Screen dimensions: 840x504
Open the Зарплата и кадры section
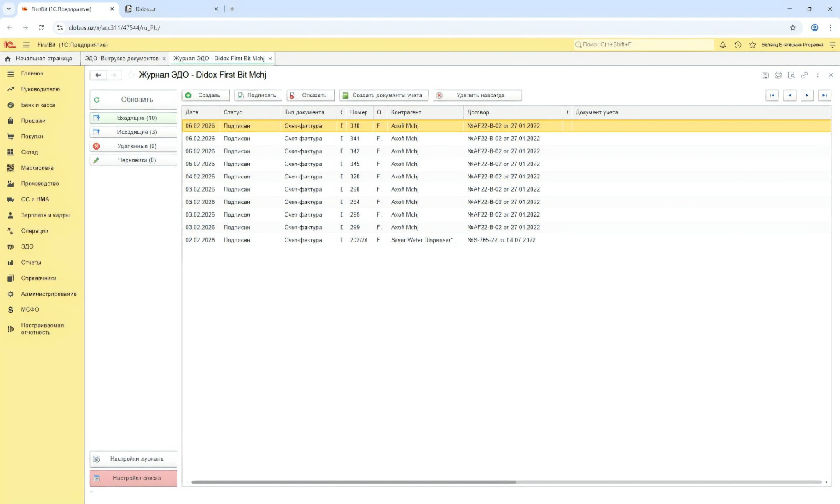45,215
